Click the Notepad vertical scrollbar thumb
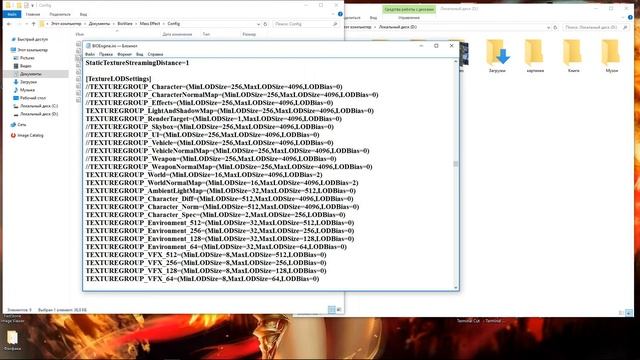Image resolution: width=640 pixels, height=360 pixels. point(456,164)
